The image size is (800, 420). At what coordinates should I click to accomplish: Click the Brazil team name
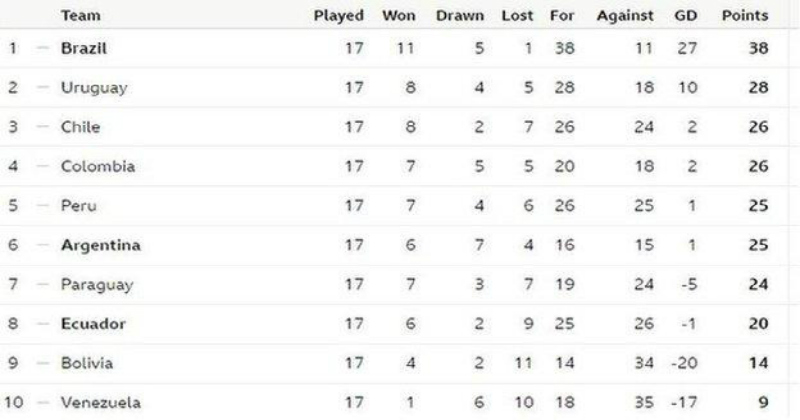coord(84,48)
